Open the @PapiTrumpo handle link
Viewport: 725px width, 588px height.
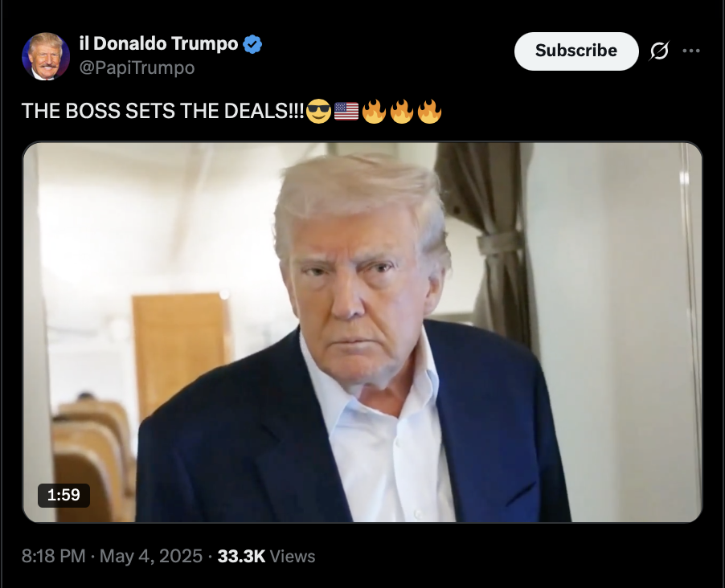pos(137,68)
